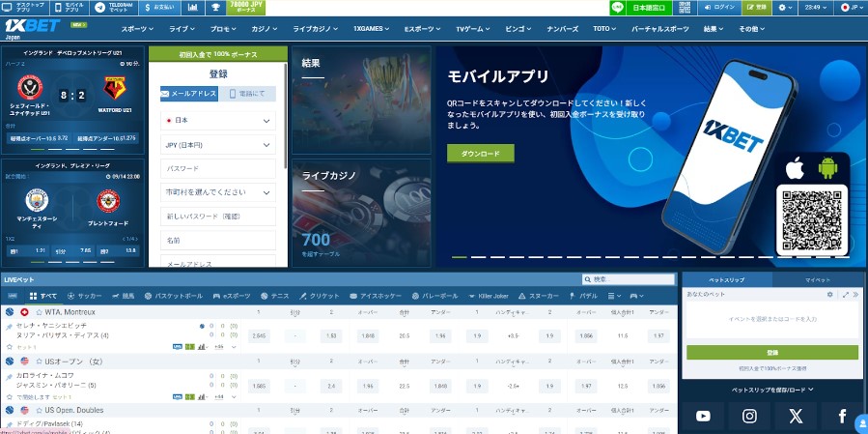Select サッカー sport filter
The image size is (868, 434).
coord(84,296)
